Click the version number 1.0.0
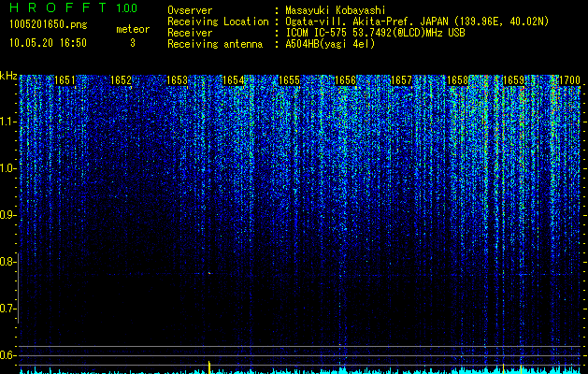The width and height of the screenshot is (588, 374). [126, 8]
